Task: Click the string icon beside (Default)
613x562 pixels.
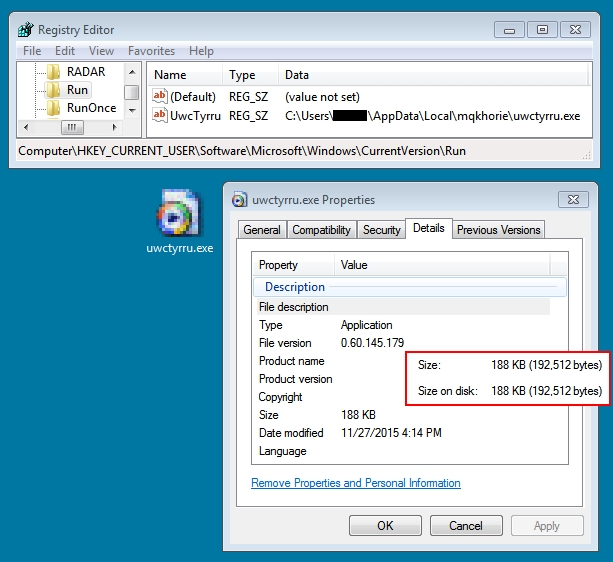Action: [x=160, y=96]
